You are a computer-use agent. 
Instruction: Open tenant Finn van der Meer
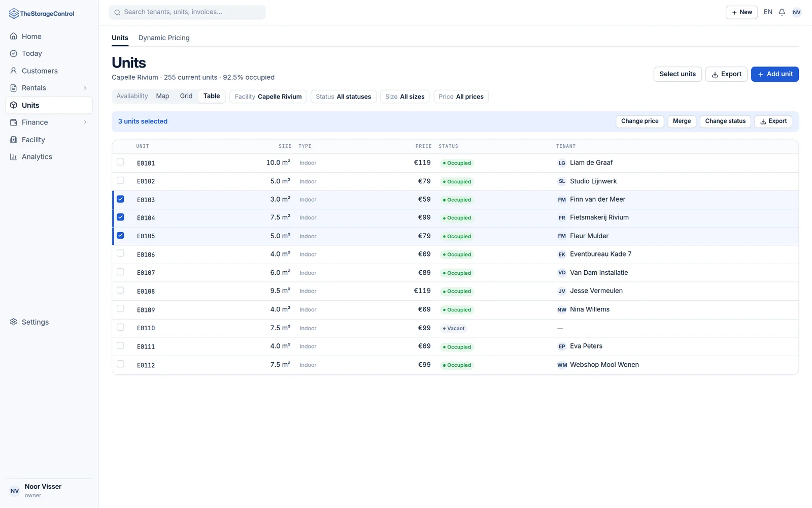597,200
